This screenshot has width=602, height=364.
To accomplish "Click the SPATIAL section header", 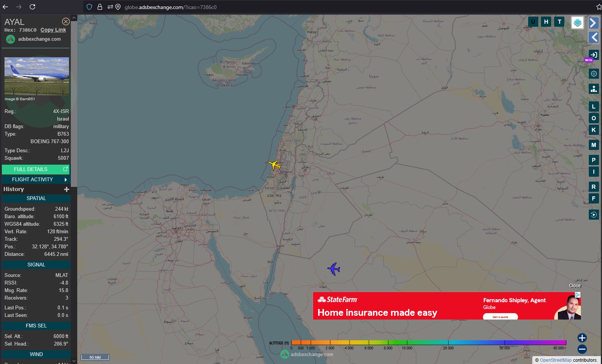I will (x=36, y=198).
